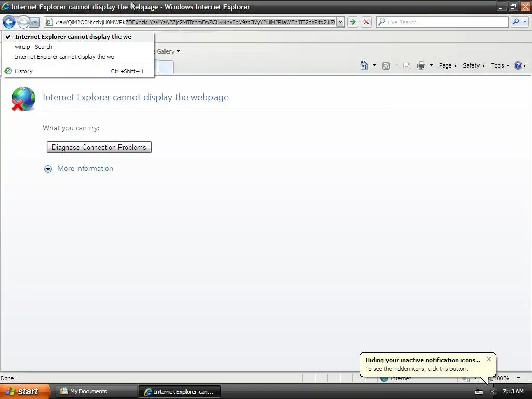
Task: Click the Print icon
Action: pos(421,65)
